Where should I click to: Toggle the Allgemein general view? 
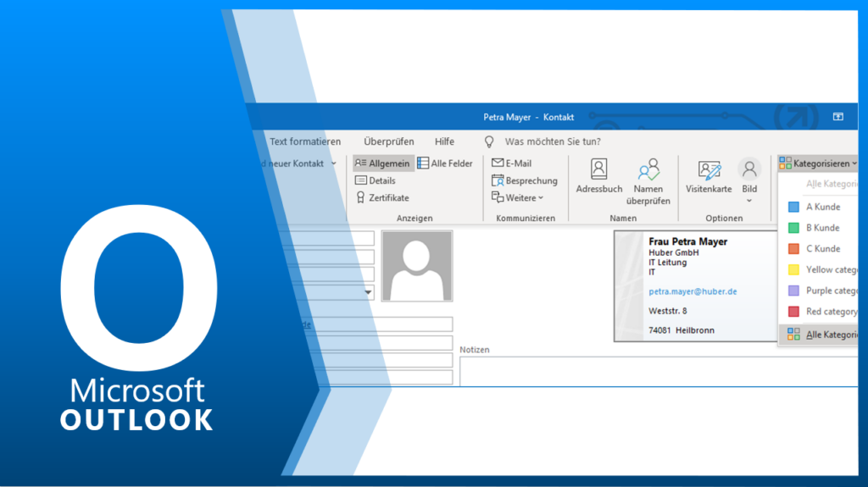[383, 163]
